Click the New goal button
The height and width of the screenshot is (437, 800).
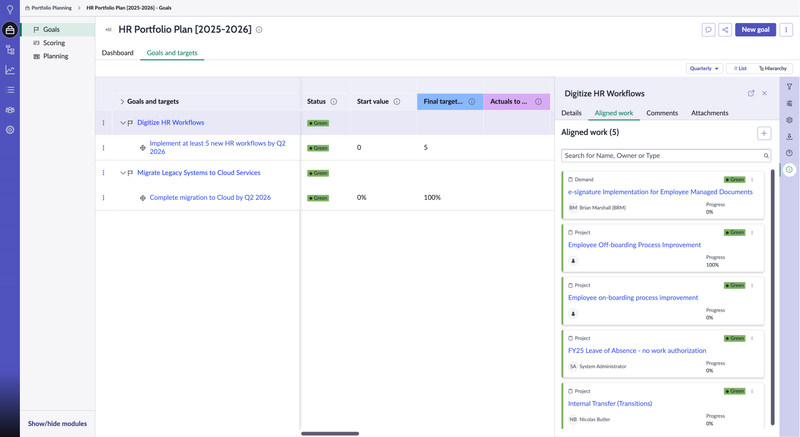(755, 30)
